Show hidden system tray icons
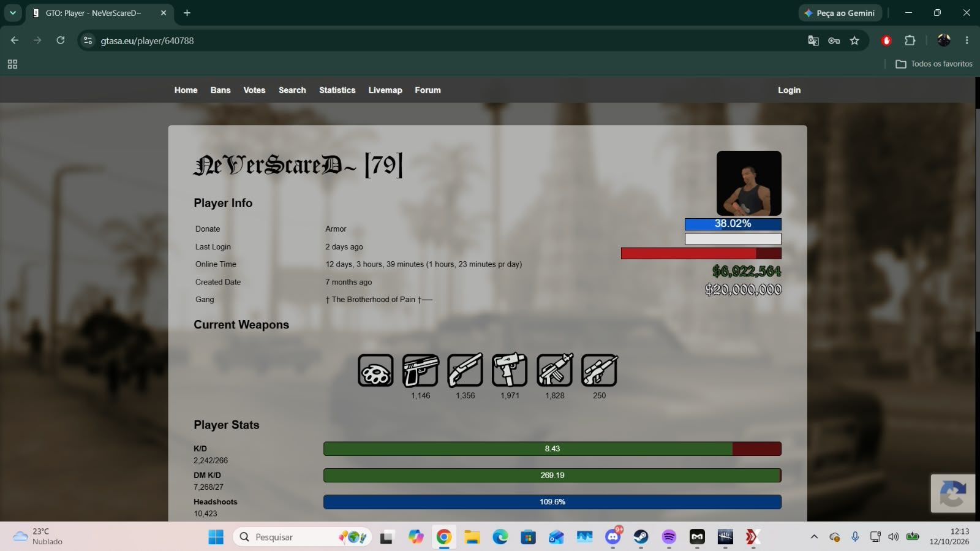980x551 pixels. pyautogui.click(x=814, y=537)
